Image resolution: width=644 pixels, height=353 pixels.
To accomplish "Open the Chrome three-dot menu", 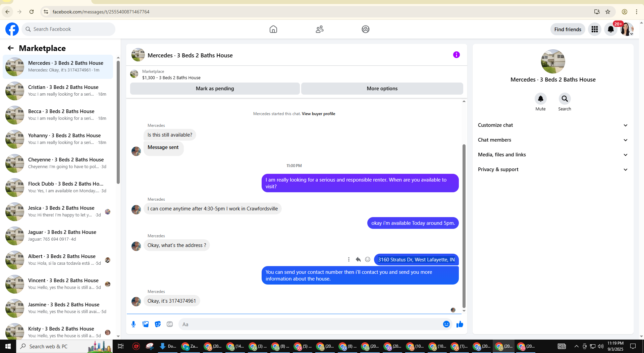I will coord(636,12).
